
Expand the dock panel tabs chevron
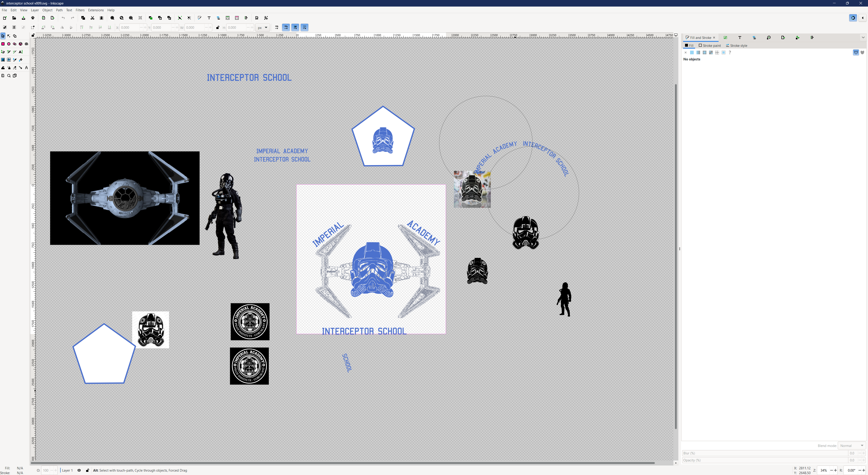tap(863, 37)
